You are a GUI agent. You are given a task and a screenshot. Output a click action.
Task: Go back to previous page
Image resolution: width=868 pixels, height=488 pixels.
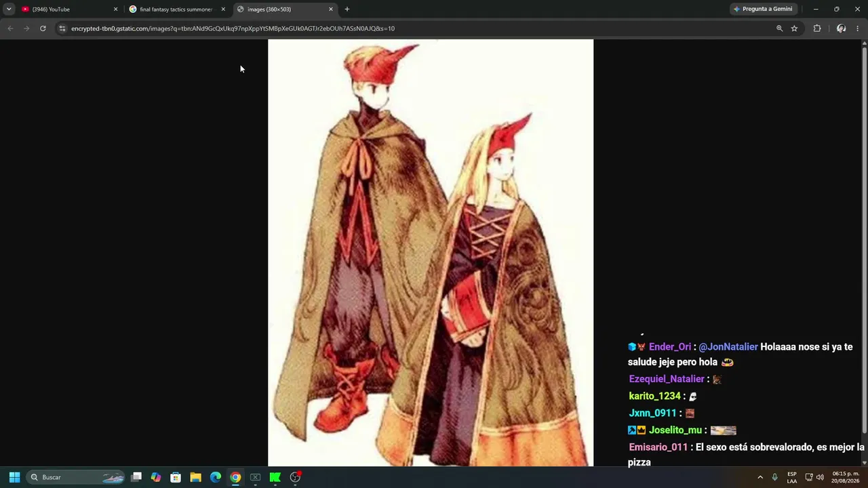(x=10, y=28)
